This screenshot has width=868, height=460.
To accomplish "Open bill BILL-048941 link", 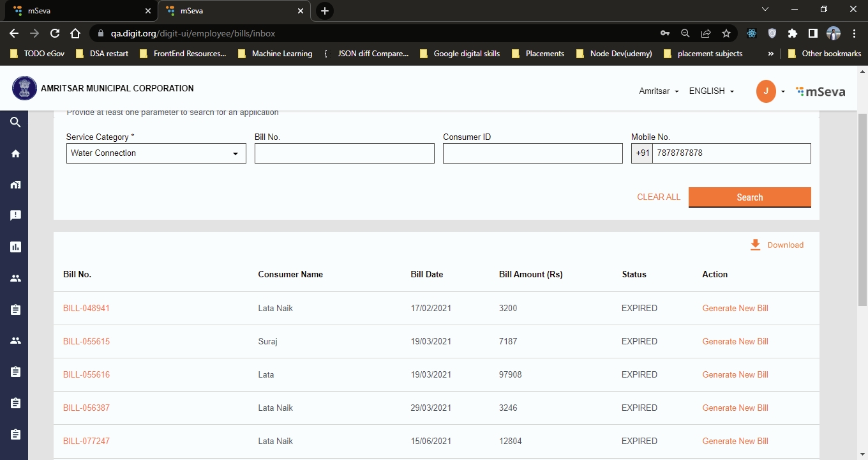I will (86, 308).
